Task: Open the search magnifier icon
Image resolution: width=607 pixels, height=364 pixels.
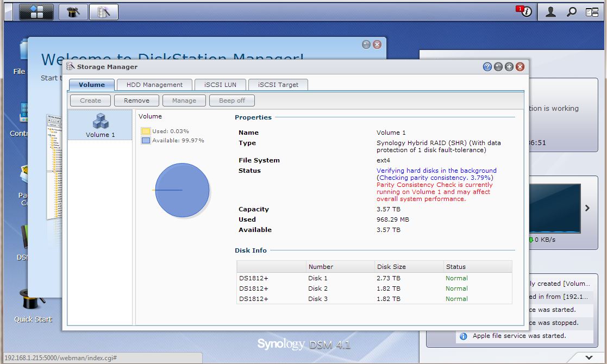Action: [x=571, y=12]
